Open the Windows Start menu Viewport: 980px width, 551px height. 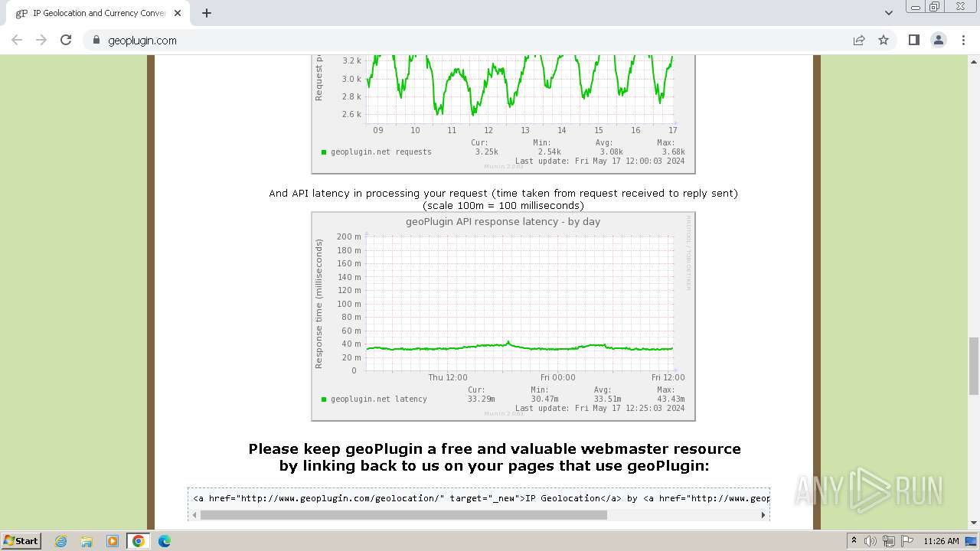tap(21, 540)
